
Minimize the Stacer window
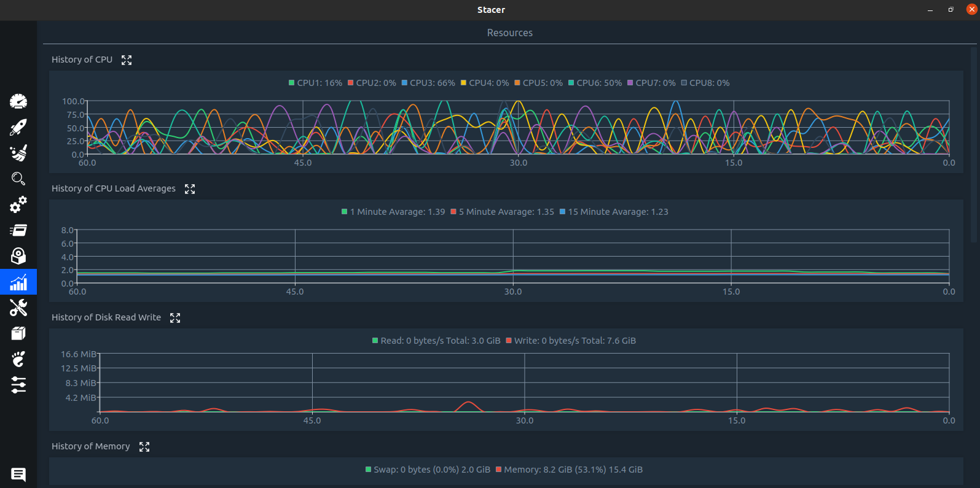[x=930, y=10]
